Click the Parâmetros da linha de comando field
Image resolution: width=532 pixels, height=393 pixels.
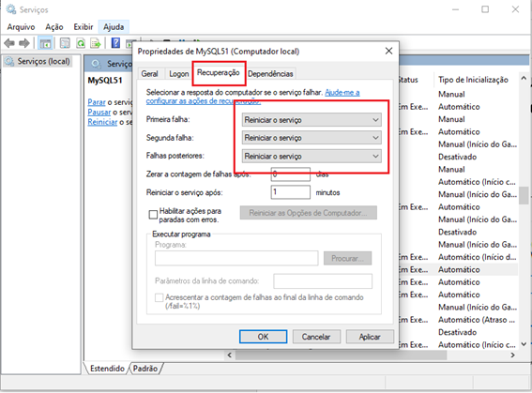click(x=323, y=281)
